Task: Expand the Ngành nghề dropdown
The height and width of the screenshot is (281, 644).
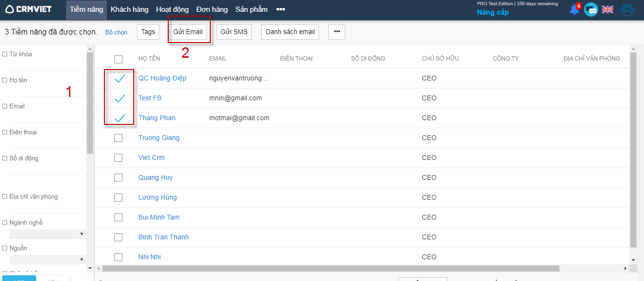Action: tap(46, 234)
